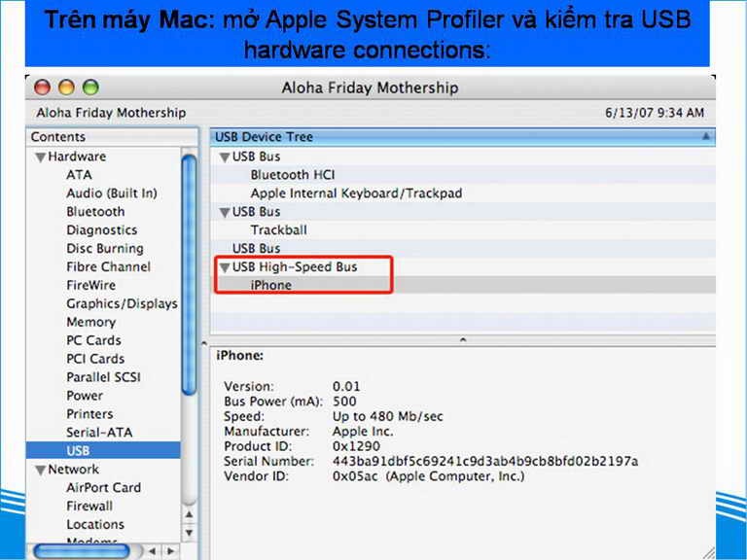Click the USB Device Tree column header
The height and width of the screenshot is (560, 747).
(x=462, y=137)
